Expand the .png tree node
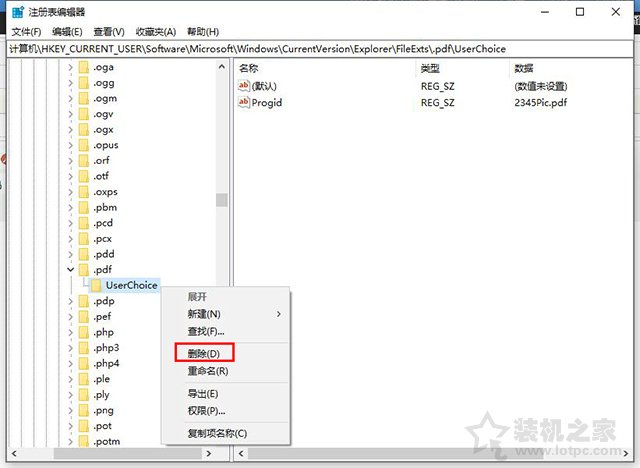Screen dimensions: 640x468 click(71, 410)
